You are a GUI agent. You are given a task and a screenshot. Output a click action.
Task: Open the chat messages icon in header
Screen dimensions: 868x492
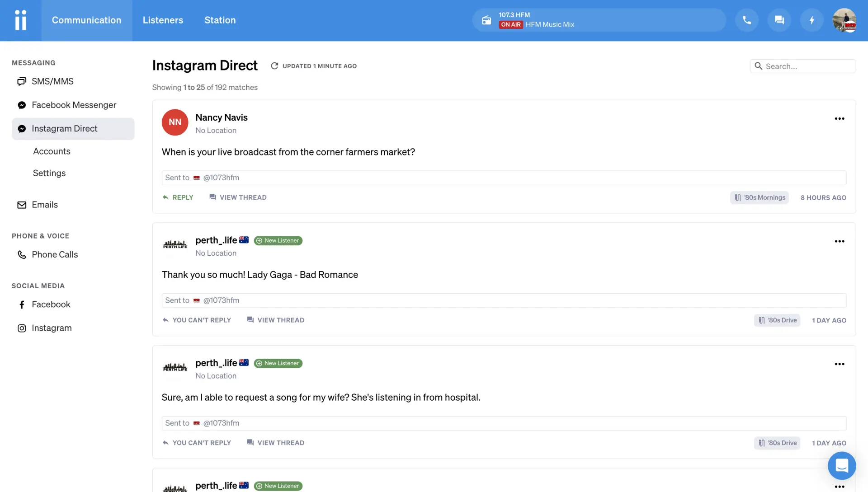[779, 20]
